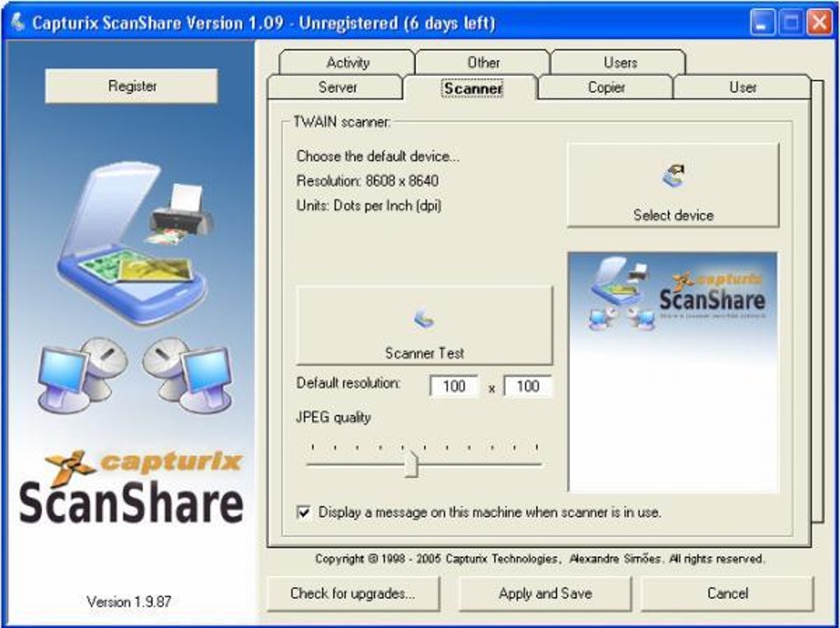840x628 pixels.
Task: Click Check for upgrades button
Action: (x=353, y=593)
